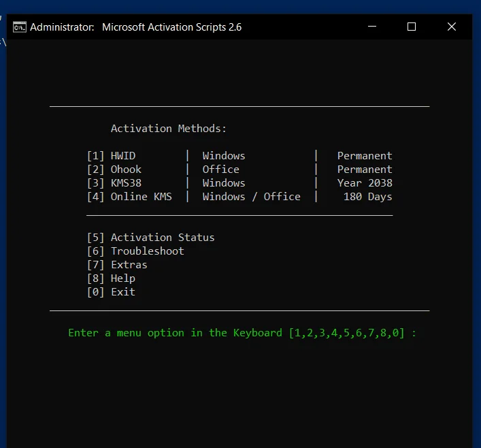Screen dimensions: 481x448
Task: Maximize the Activation Scripts window
Action: 412,27
